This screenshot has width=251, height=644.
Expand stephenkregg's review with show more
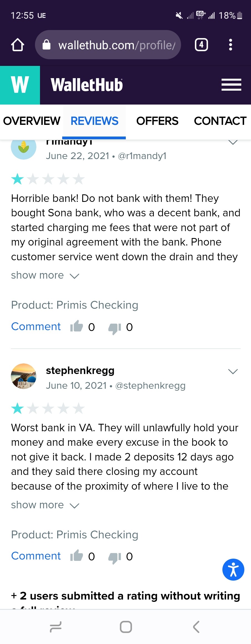pos(45,505)
